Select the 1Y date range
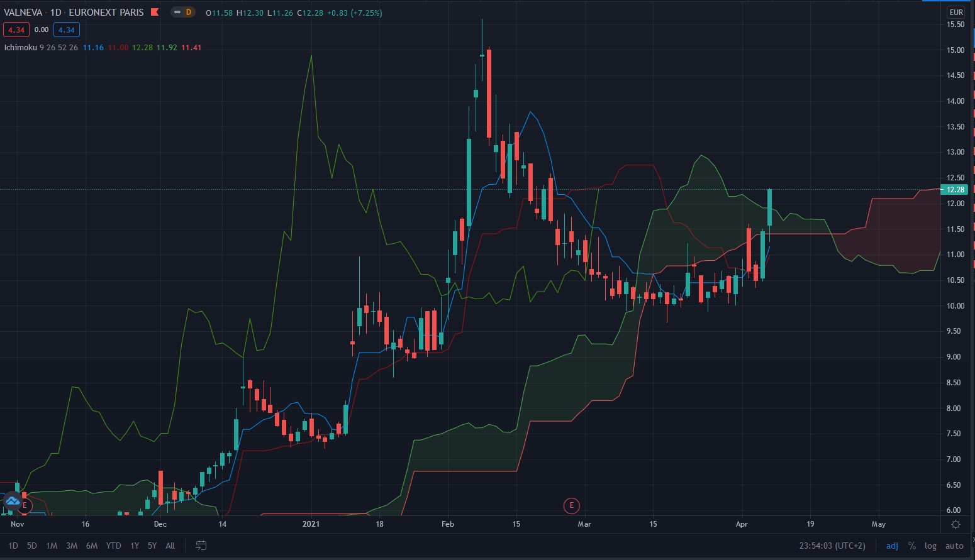Screen dimensions: 975x560 click(135, 546)
